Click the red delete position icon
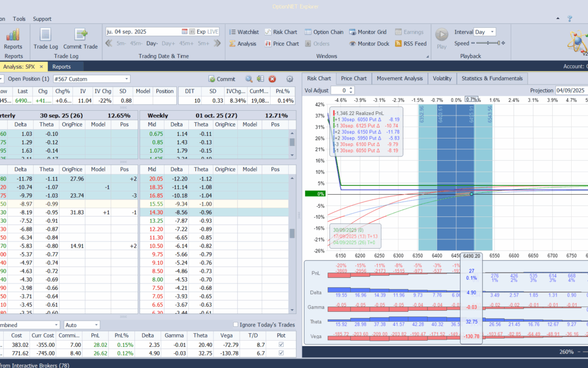This screenshot has width=588, height=368. [x=272, y=79]
